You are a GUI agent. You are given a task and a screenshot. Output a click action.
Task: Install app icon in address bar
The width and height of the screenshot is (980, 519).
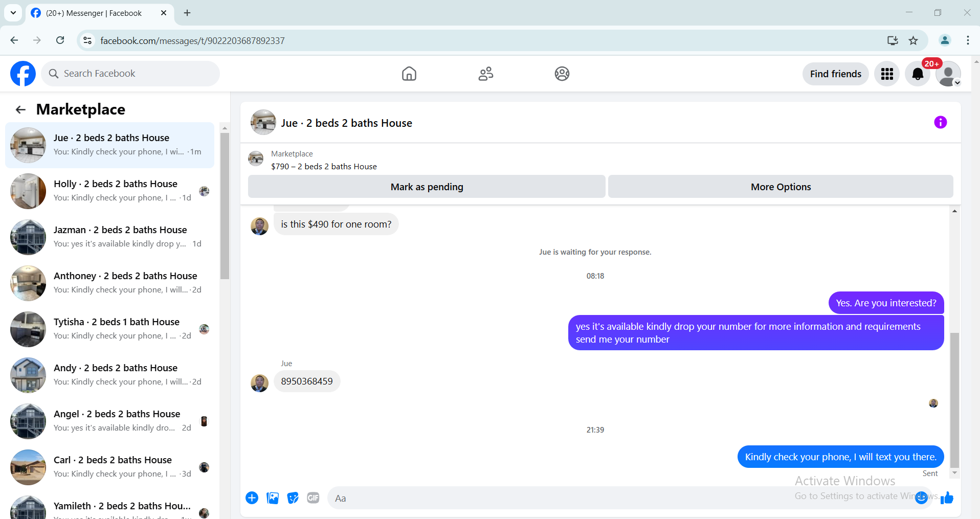click(x=893, y=40)
